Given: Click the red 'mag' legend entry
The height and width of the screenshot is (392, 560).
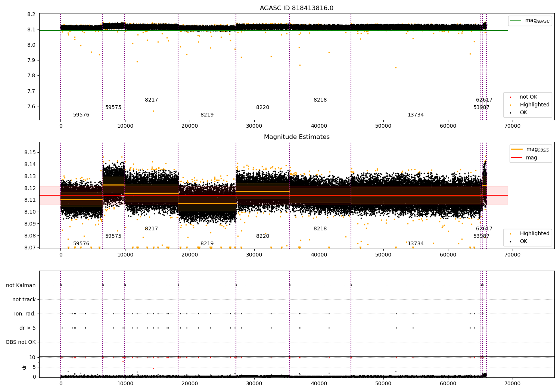Looking at the screenshot, I should click(525, 158).
